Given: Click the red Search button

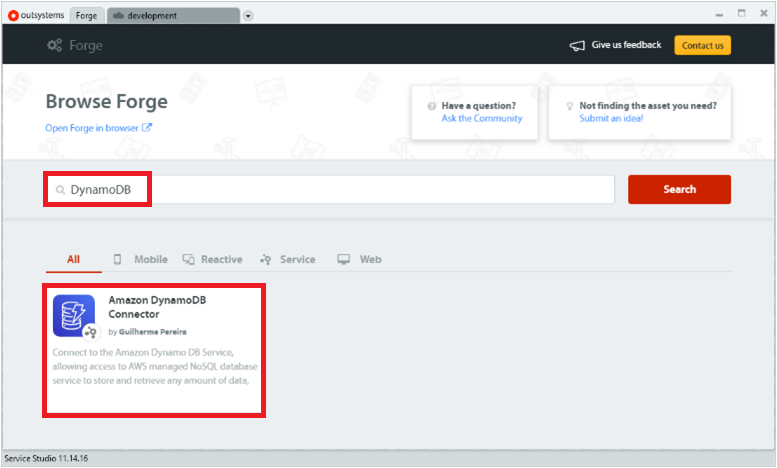Looking at the screenshot, I should point(679,189).
